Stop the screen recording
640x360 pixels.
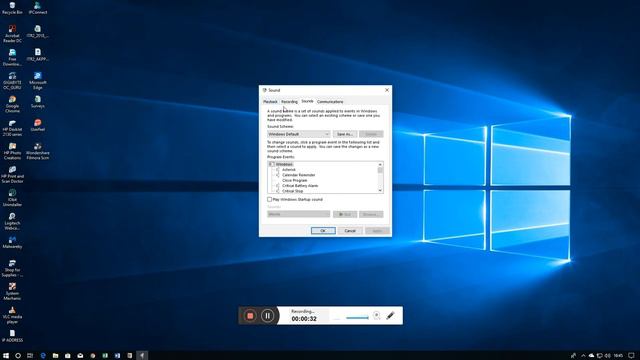tap(250, 316)
